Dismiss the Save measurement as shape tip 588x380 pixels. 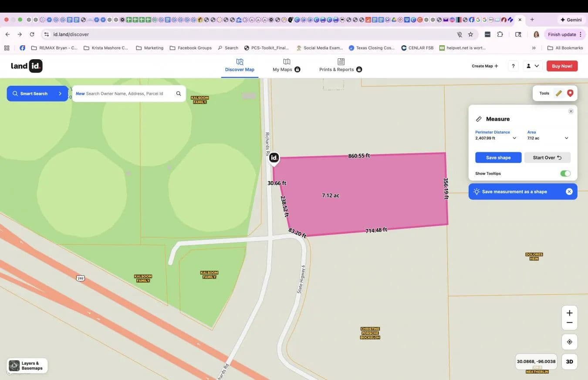[569, 192]
